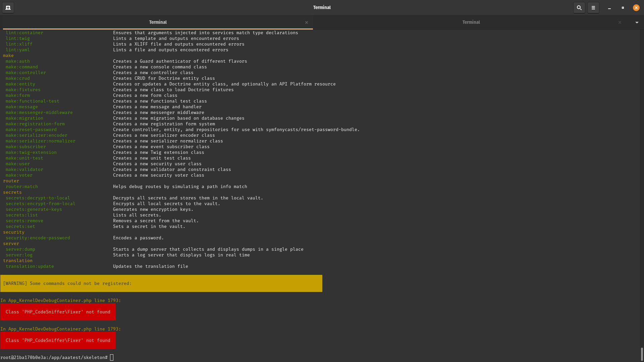Image resolution: width=644 pixels, height=362 pixels.
Task: Close the second Terminal tab
Action: (620, 22)
